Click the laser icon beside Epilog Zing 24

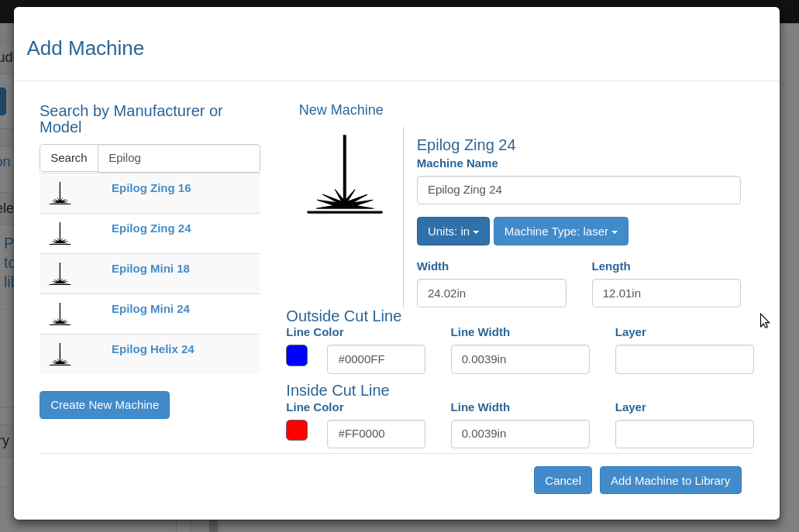click(60, 234)
